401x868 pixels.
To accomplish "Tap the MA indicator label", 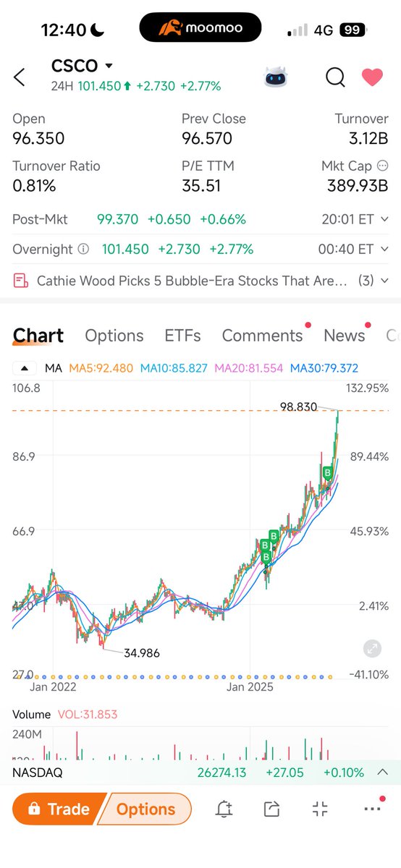I will point(53,368).
